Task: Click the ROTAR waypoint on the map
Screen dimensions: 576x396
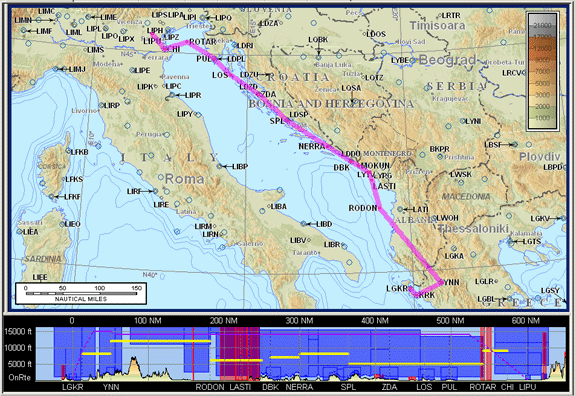Action: (x=187, y=42)
